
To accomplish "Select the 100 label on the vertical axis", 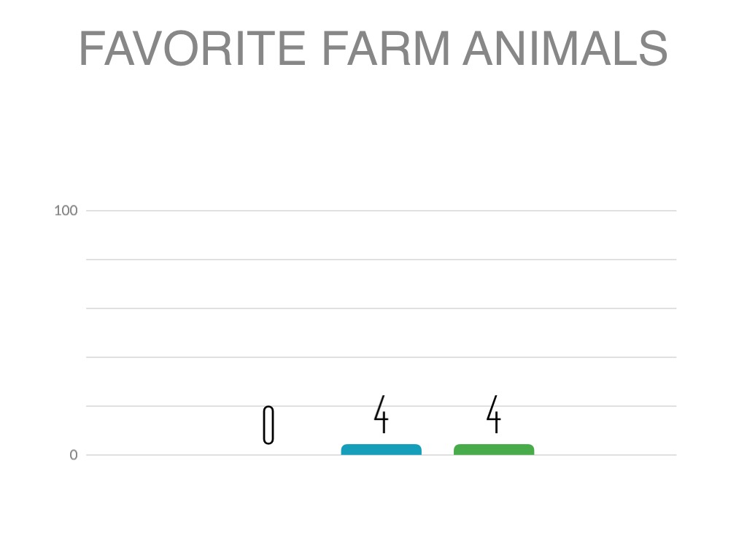I will (66, 211).
